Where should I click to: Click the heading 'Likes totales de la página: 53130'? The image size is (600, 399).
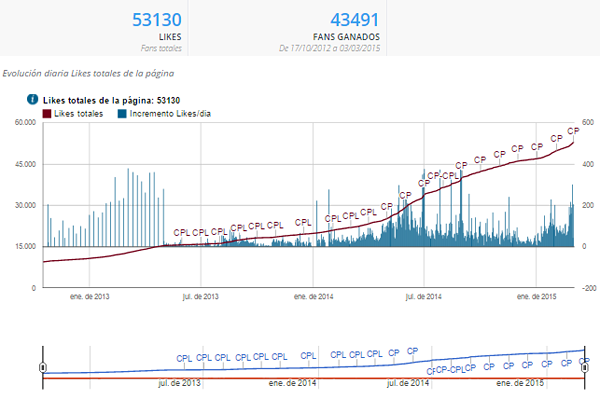(111, 101)
